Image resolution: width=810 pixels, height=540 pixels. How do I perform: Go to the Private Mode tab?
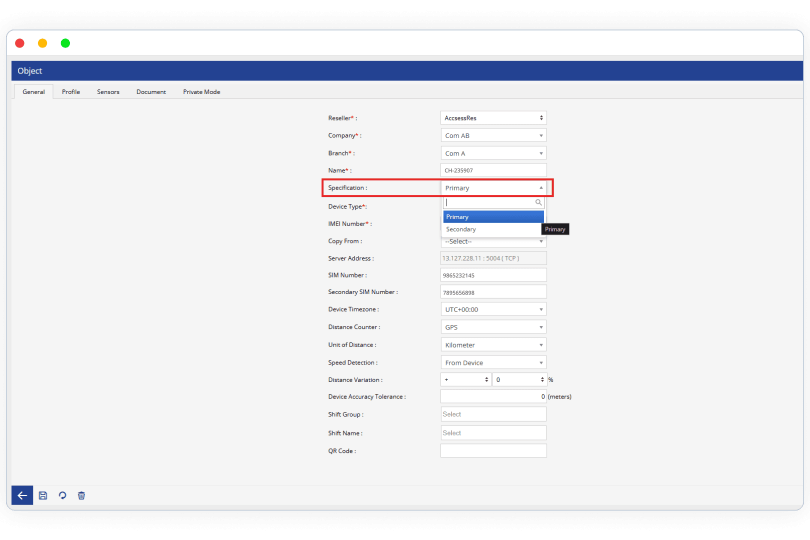201,92
